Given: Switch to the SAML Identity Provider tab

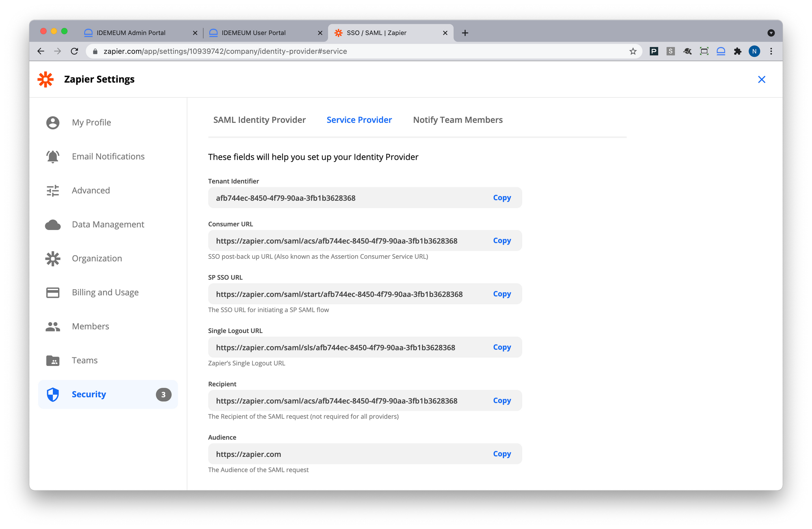Looking at the screenshot, I should tap(259, 120).
